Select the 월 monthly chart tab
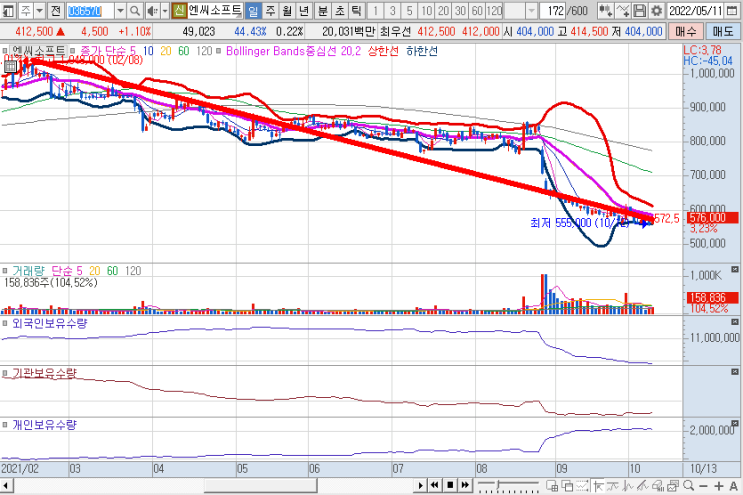This screenshot has height=495, width=743. [x=287, y=10]
